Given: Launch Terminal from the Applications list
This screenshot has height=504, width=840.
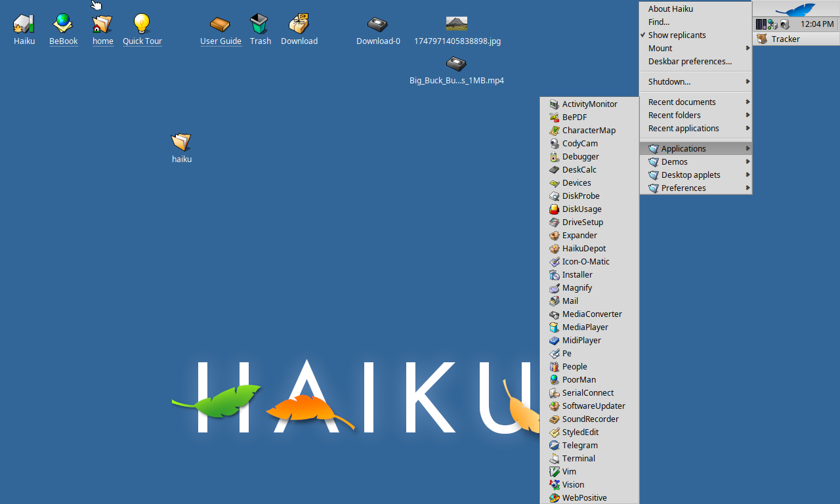Looking at the screenshot, I should pyautogui.click(x=589, y=458).
